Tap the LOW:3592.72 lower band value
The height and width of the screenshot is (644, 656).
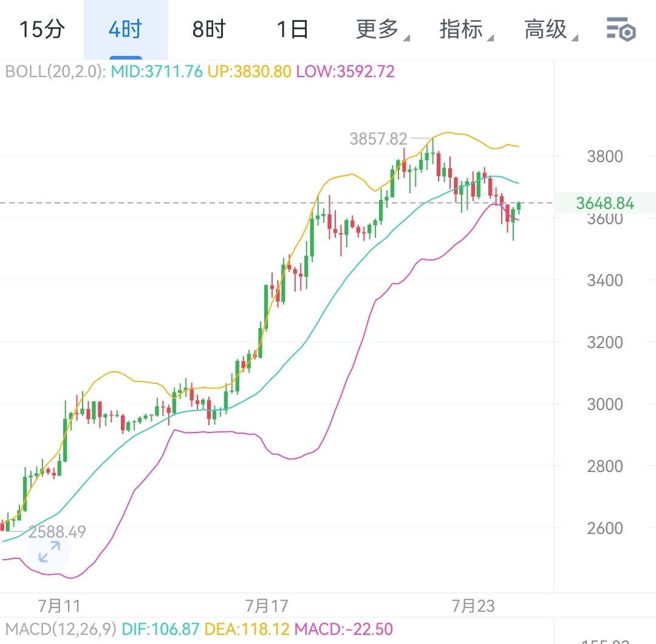(345, 72)
